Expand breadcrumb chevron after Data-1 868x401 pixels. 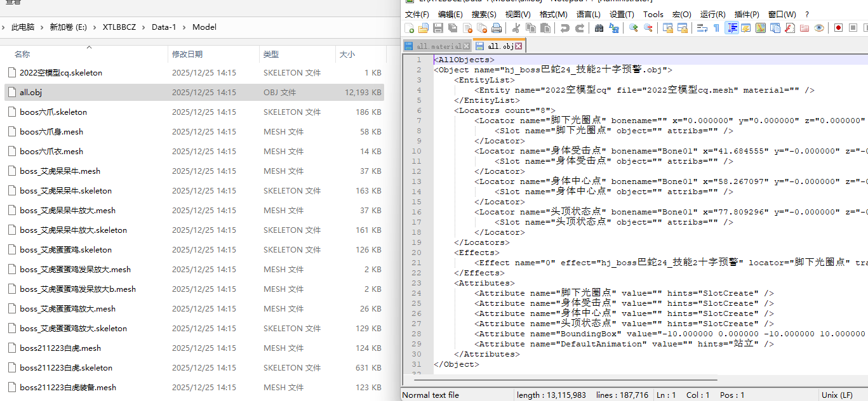(185, 27)
